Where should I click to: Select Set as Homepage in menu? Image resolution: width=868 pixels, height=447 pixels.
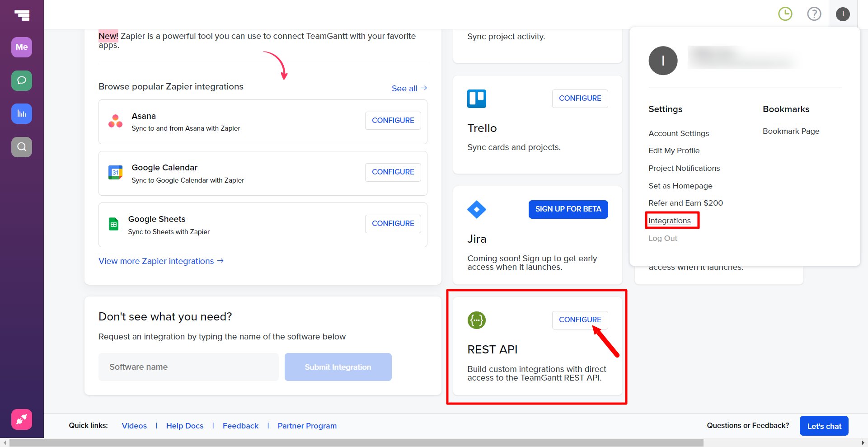pyautogui.click(x=680, y=186)
